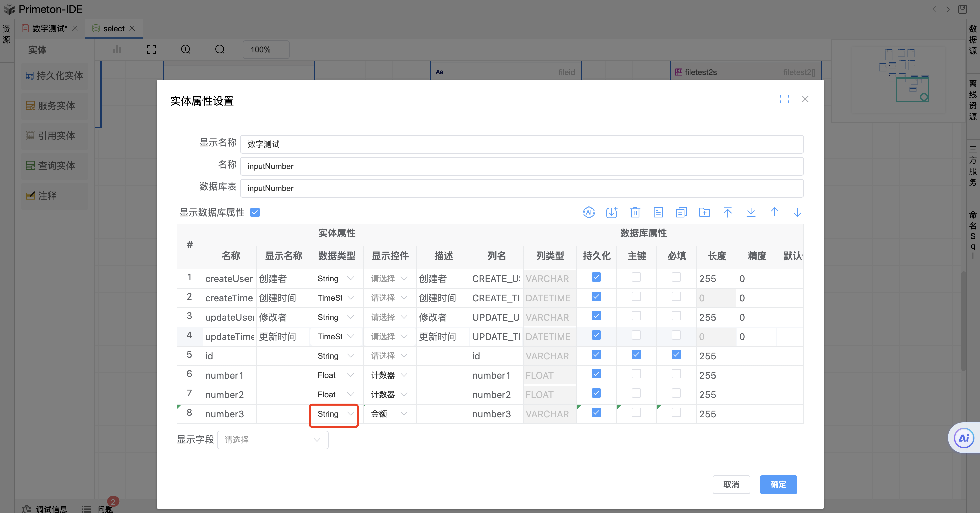Click the 确定 button
The width and height of the screenshot is (980, 513).
(778, 484)
